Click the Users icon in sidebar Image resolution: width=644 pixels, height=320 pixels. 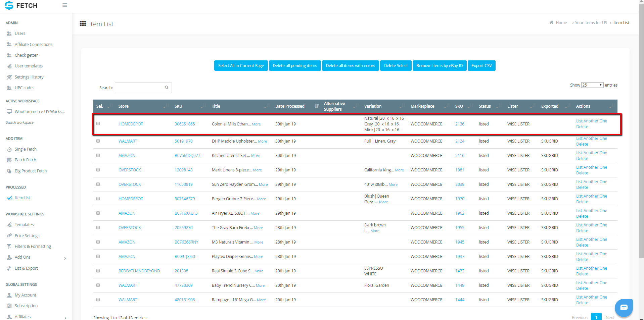pos(9,34)
